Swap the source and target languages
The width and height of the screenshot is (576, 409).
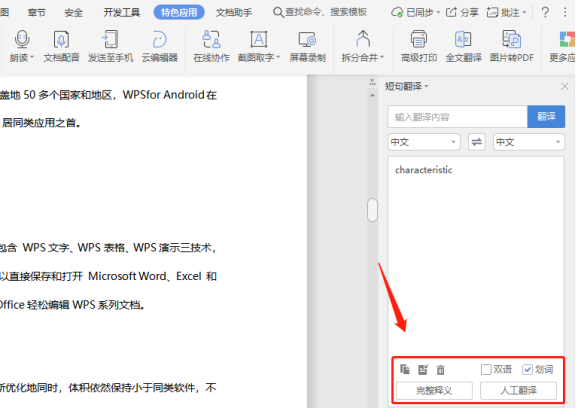click(477, 142)
